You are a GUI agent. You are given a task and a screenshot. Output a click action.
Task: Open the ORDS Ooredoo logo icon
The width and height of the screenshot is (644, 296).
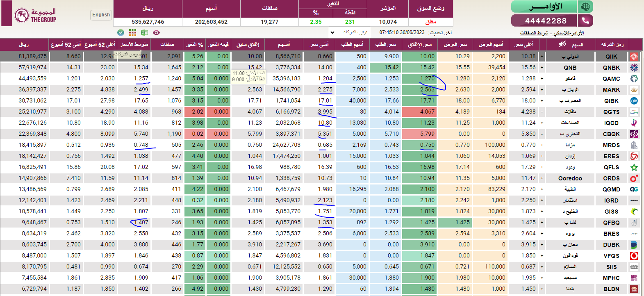pyautogui.click(x=634, y=178)
